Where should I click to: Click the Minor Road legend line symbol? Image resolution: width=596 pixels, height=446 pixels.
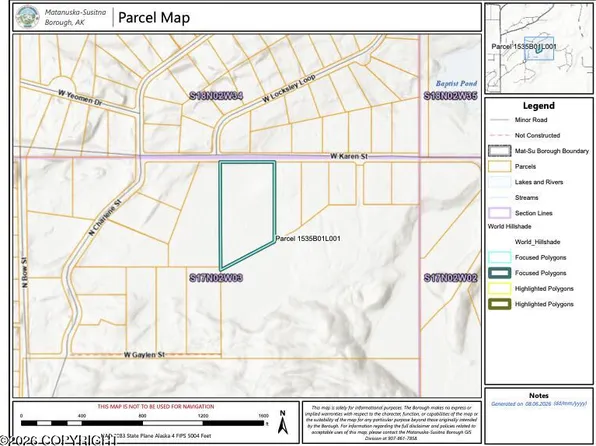point(499,120)
